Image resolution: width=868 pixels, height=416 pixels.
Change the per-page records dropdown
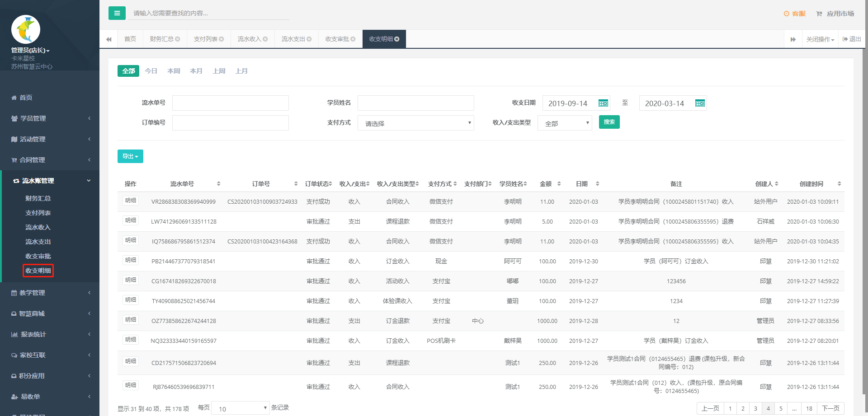(240, 408)
